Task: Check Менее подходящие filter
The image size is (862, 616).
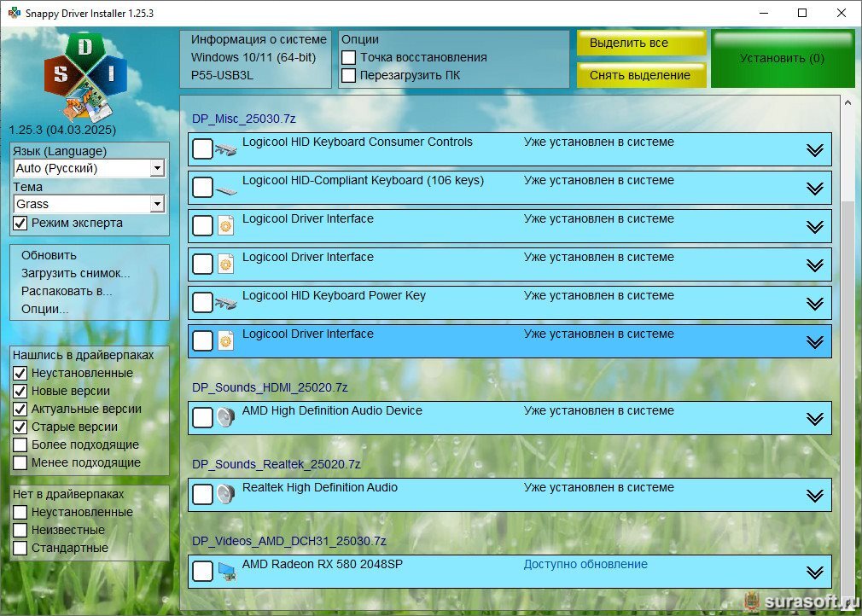Action: pyautogui.click(x=20, y=462)
